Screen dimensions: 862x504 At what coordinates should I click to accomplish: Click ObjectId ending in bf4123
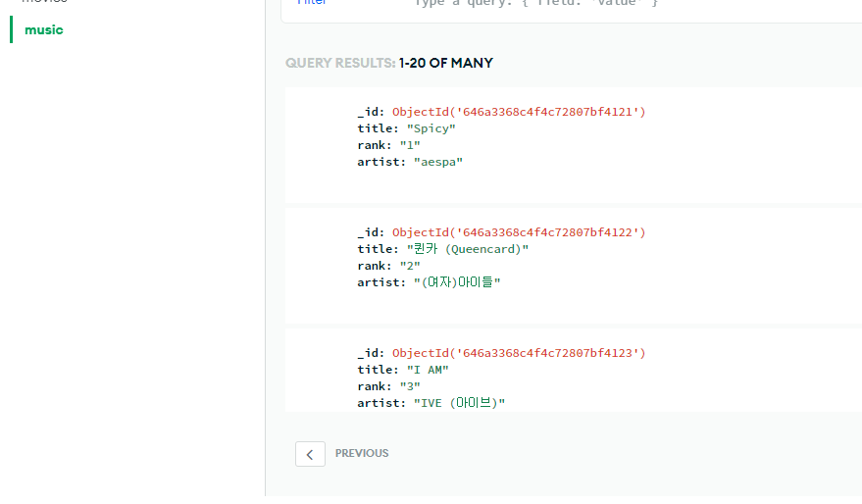tap(519, 353)
